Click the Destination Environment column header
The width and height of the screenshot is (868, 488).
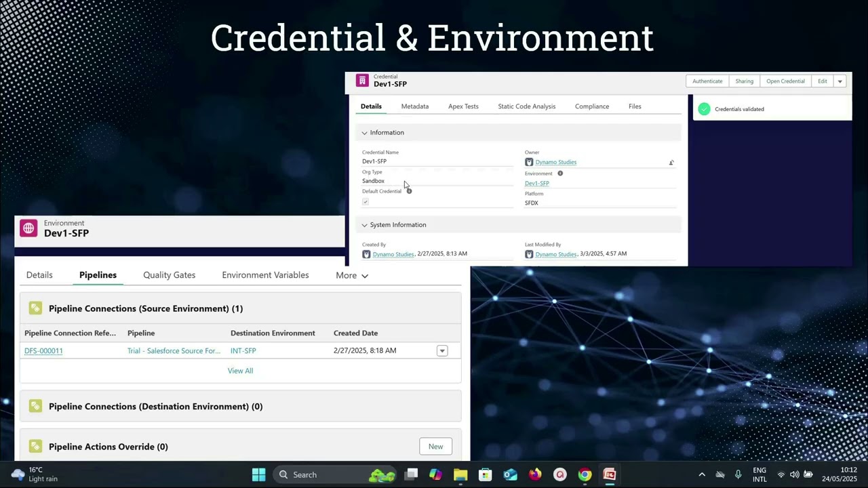pos(273,333)
